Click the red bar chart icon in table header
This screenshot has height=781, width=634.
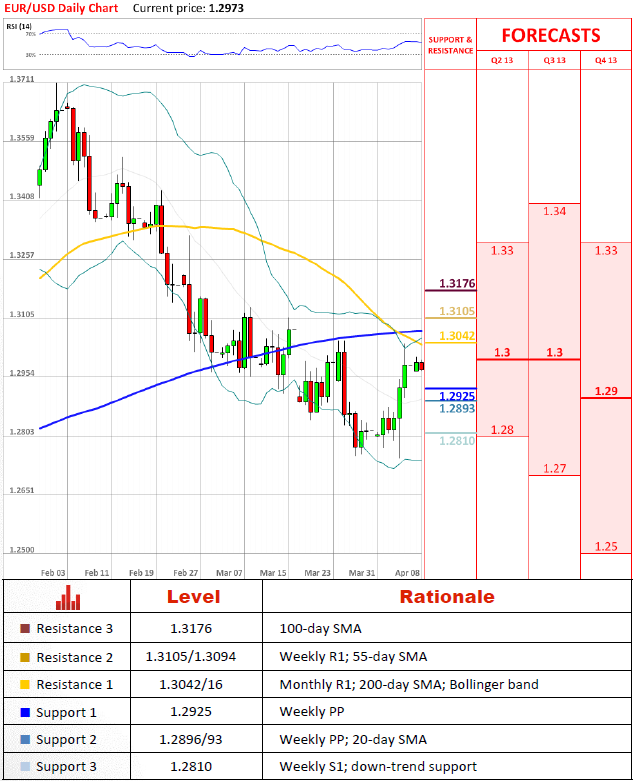coord(68,597)
